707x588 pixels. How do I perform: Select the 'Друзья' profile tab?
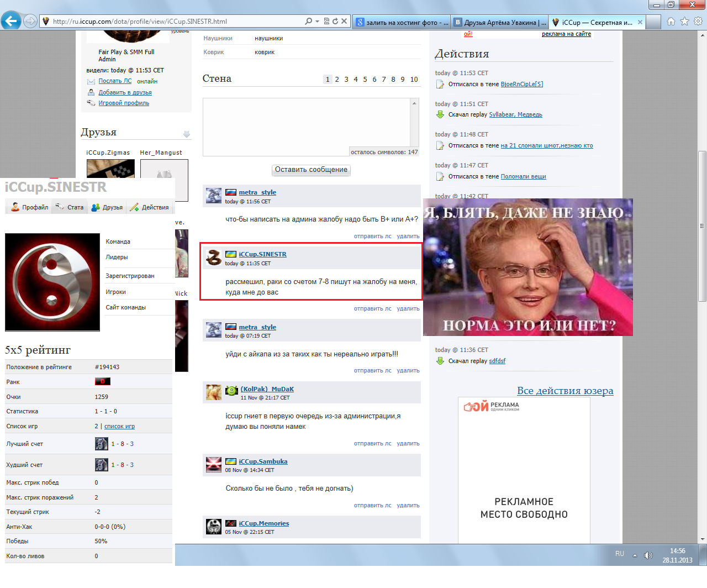(107, 207)
